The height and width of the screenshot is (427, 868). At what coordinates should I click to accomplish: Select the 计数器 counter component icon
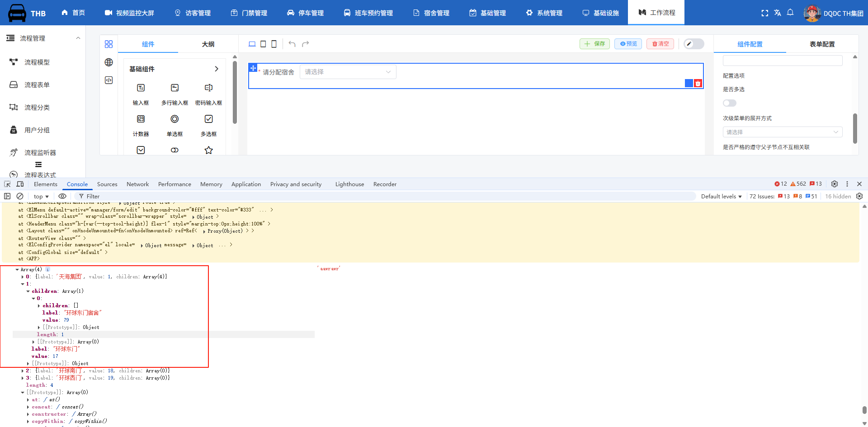pos(141,119)
